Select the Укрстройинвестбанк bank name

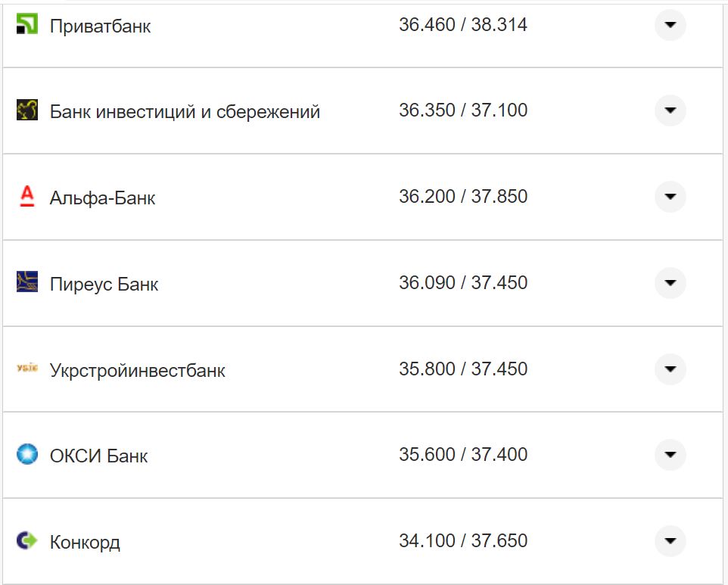(137, 371)
